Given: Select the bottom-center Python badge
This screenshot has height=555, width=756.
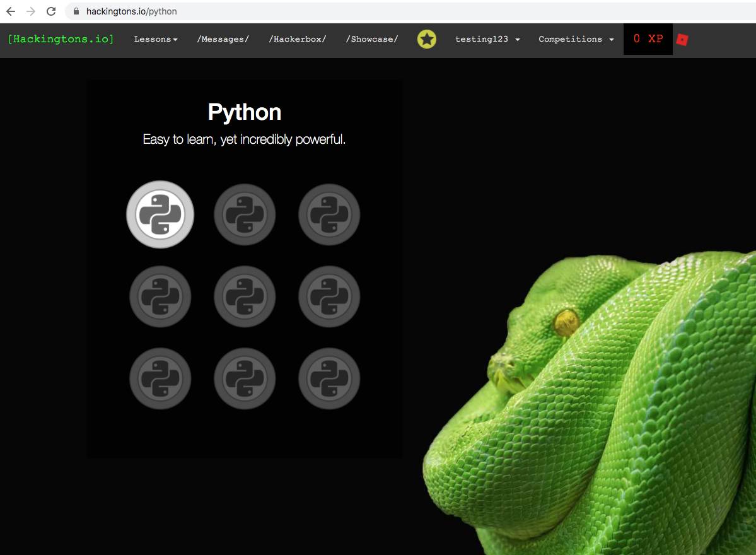Looking at the screenshot, I should click(244, 378).
